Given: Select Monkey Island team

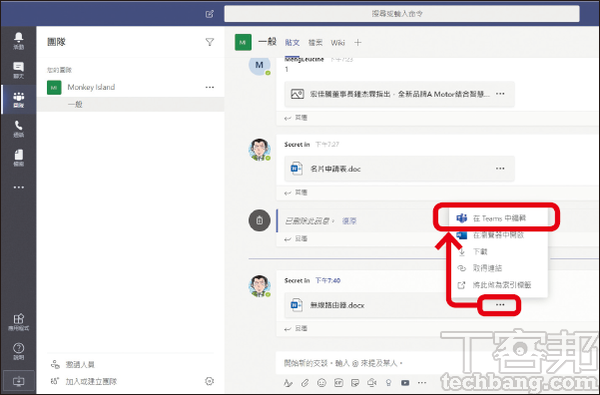Looking at the screenshot, I should click(x=130, y=87).
